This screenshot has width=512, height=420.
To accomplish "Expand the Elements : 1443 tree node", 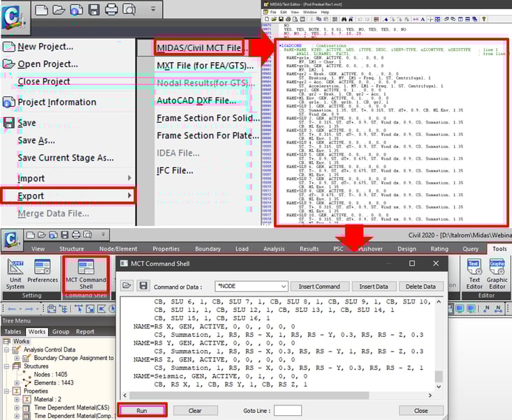I will pyautogui.click(x=17, y=383).
